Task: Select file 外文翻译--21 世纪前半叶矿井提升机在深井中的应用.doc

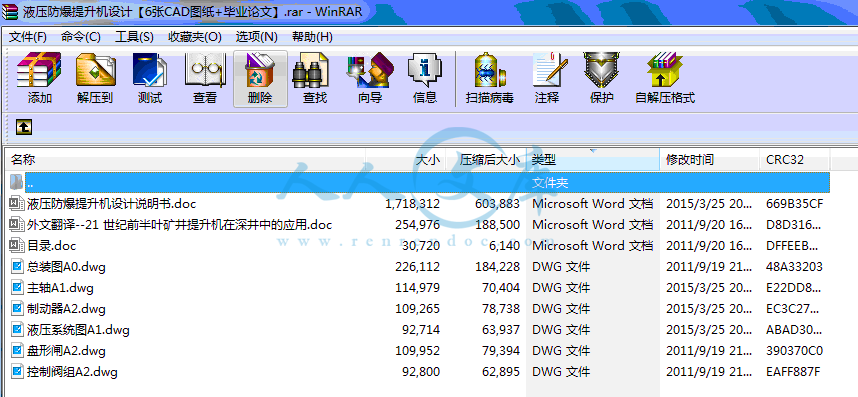Action: click(x=179, y=225)
